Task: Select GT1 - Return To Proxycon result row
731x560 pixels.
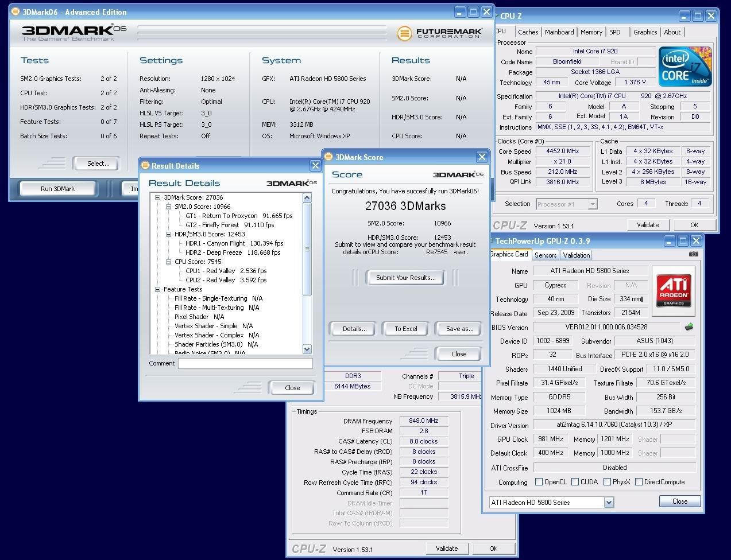Action: point(239,216)
